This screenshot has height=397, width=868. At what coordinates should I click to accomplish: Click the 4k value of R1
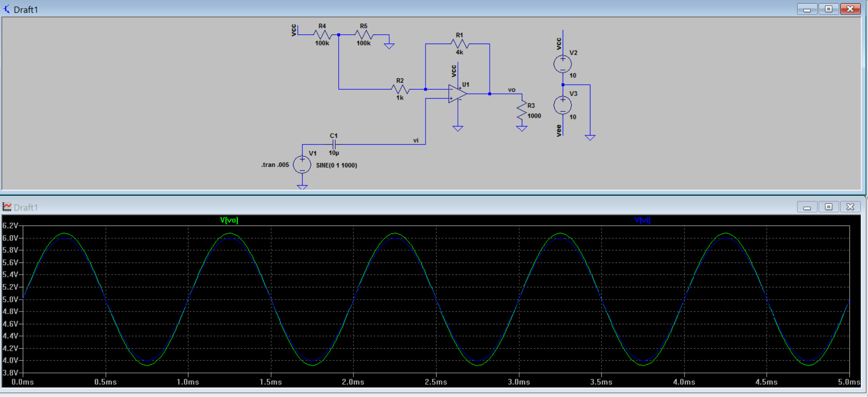[x=460, y=52]
